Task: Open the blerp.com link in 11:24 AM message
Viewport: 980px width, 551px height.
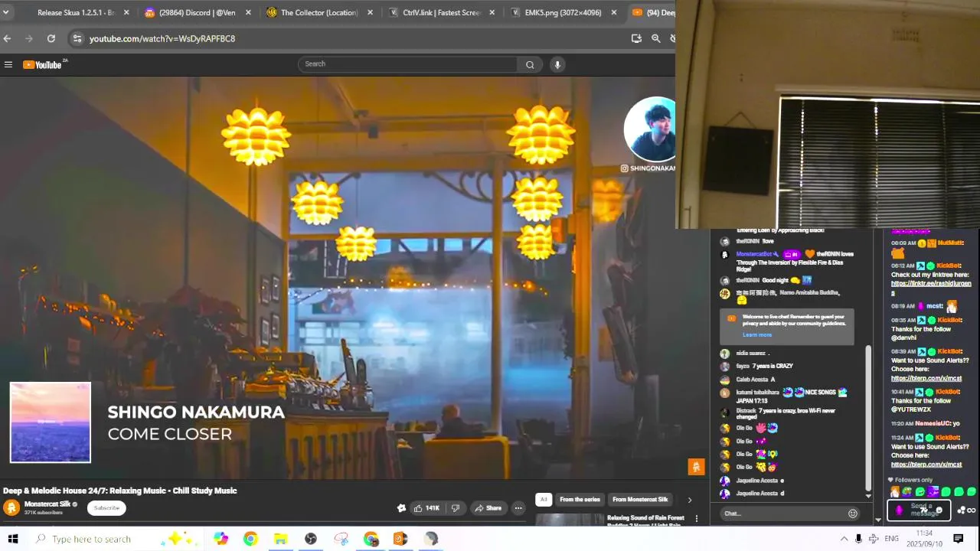Action: 926,465
